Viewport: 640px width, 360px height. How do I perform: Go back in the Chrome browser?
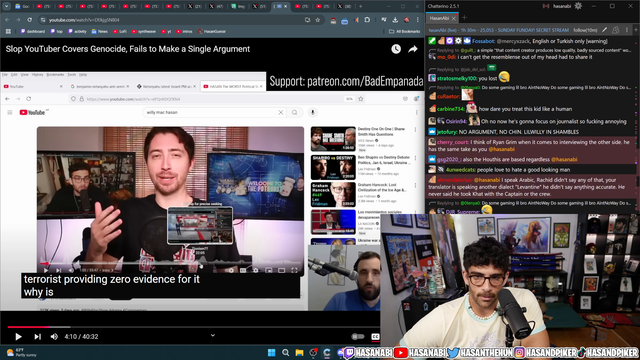click(x=7, y=20)
